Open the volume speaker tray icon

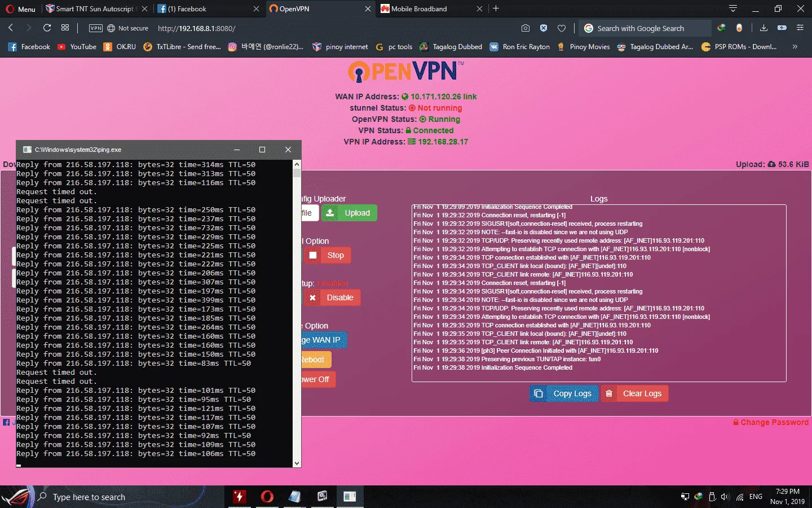click(725, 497)
